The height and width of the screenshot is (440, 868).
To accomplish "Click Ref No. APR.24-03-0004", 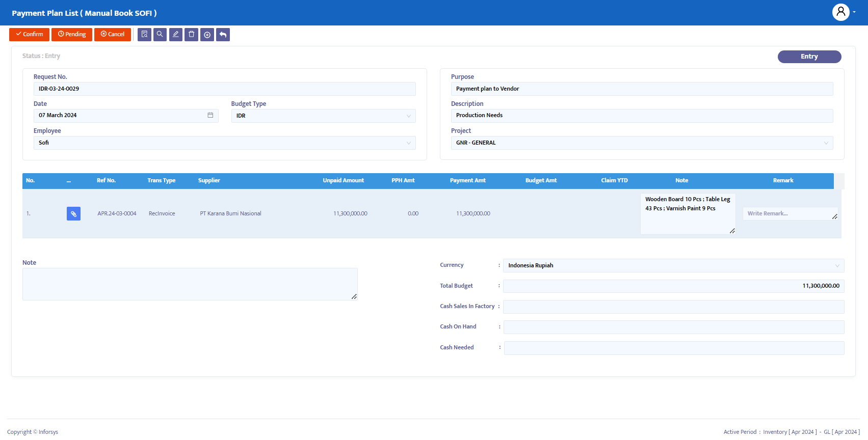I will pos(117,213).
